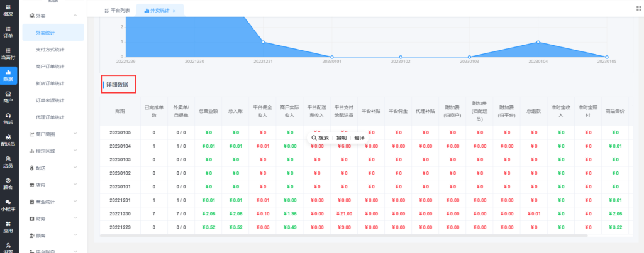Screen dimensions: 644x253
Task: Open the 商户 merchant section icon
Action: (8, 97)
